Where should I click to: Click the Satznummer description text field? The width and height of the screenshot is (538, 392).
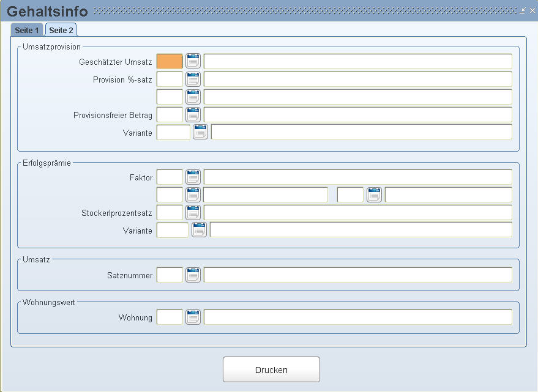click(x=358, y=275)
